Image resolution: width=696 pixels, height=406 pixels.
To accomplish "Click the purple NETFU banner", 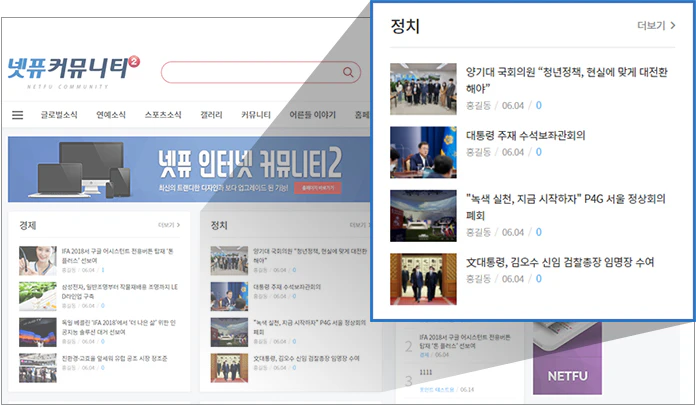I will (x=567, y=359).
